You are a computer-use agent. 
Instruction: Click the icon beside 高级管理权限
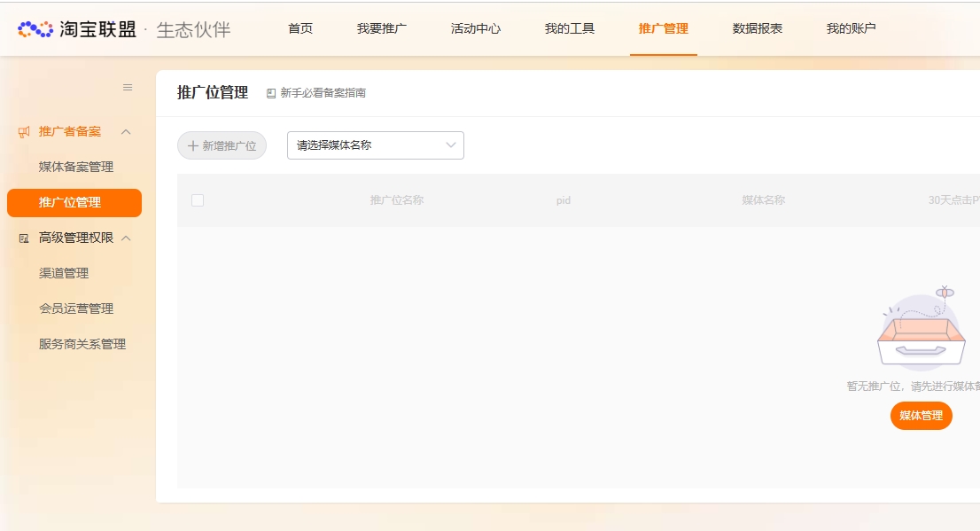[24, 238]
